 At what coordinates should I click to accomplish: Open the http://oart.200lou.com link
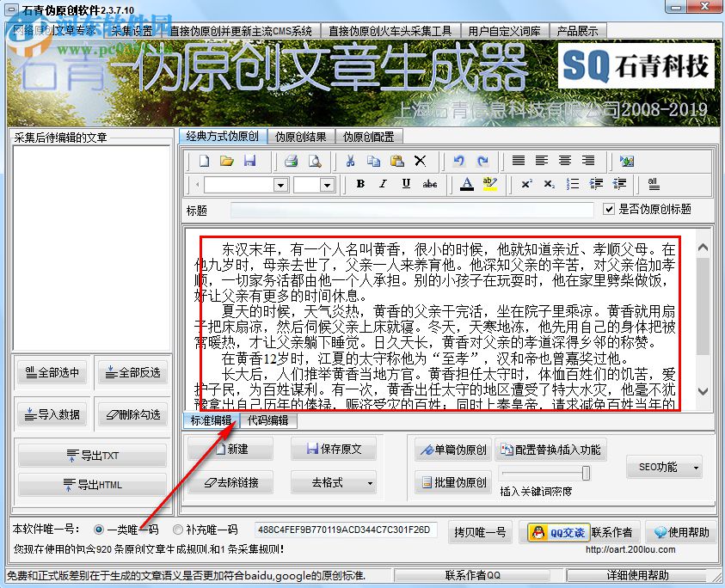click(x=630, y=549)
